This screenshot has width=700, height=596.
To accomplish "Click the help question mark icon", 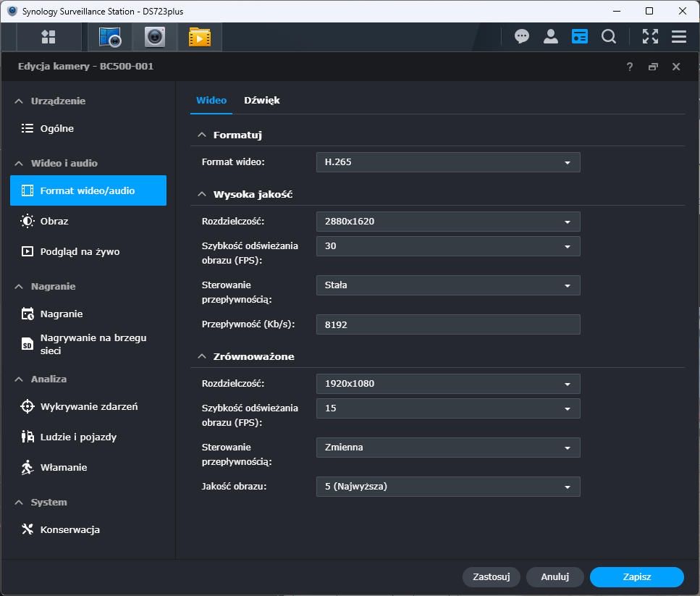I will tap(630, 67).
